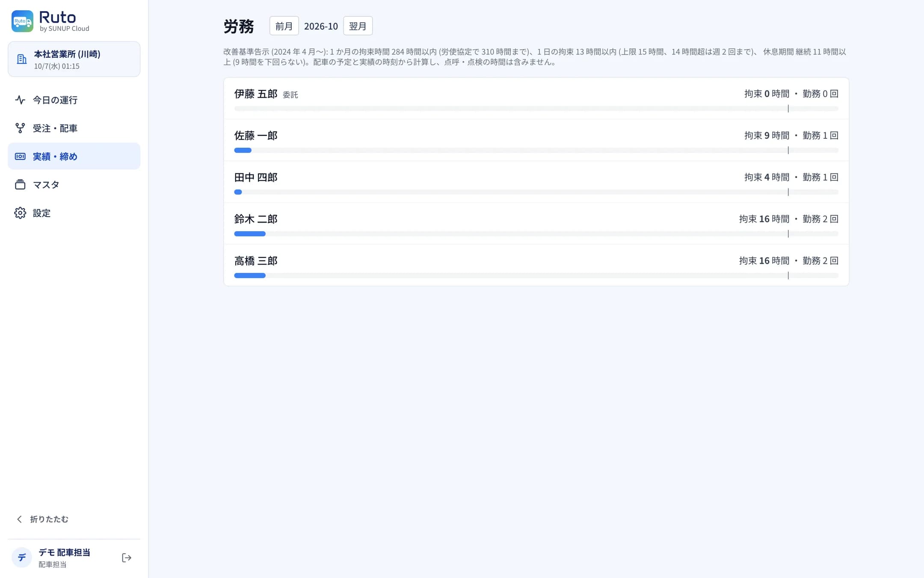Screen dimensions: 924x578
Task: Select driver row 伊藤 五郎
Action: 536,98
